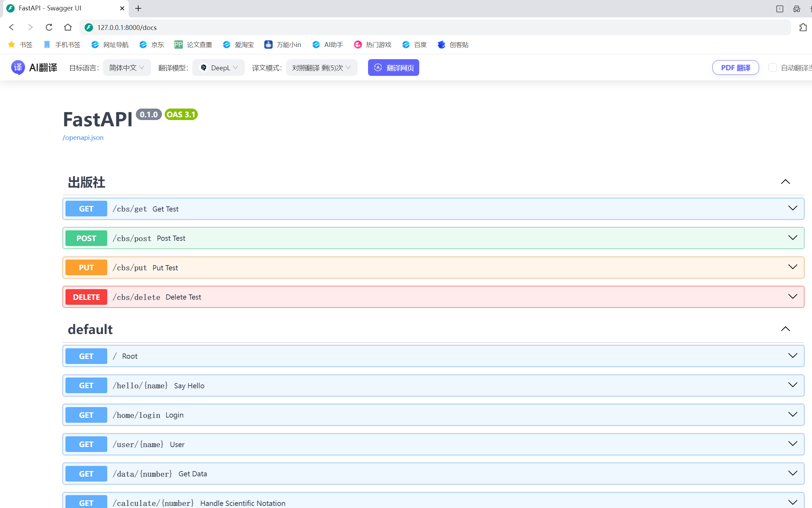Click the 翻译网页 button
Viewport: 812px width, 508px height.
pos(393,68)
